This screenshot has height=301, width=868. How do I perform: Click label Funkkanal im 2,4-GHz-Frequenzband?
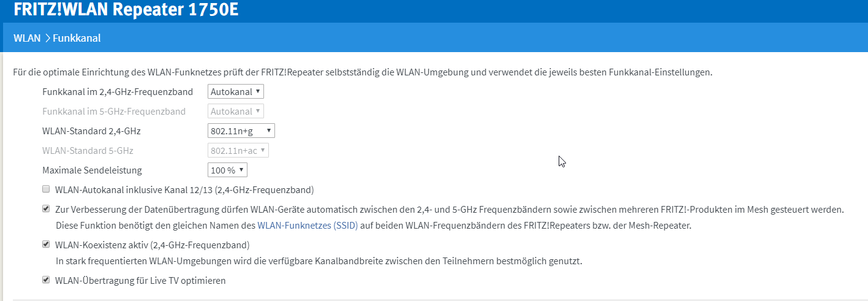(118, 92)
